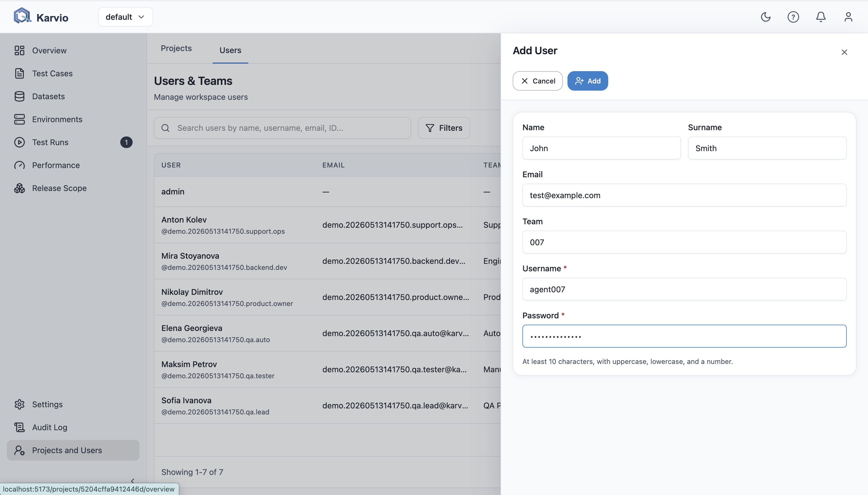The width and height of the screenshot is (868, 495).
Task: Click handle @demo.20260513141750.qa.tester
Action: (x=218, y=376)
